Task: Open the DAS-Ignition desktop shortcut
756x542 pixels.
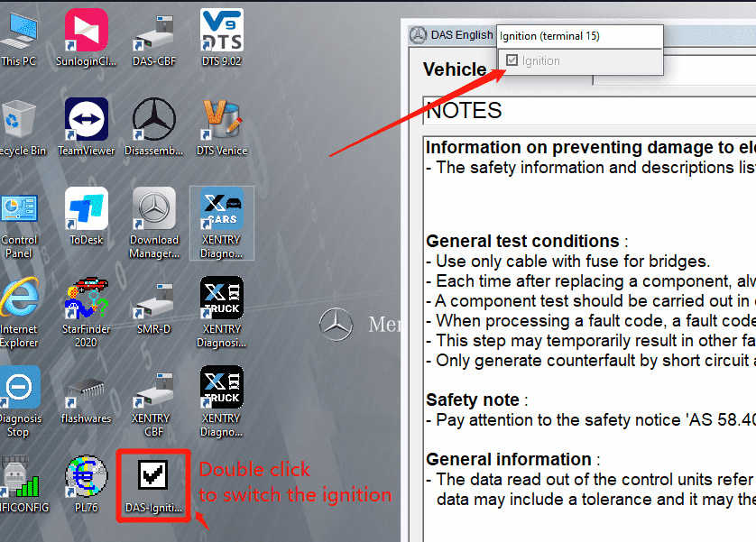Action: coord(153,485)
